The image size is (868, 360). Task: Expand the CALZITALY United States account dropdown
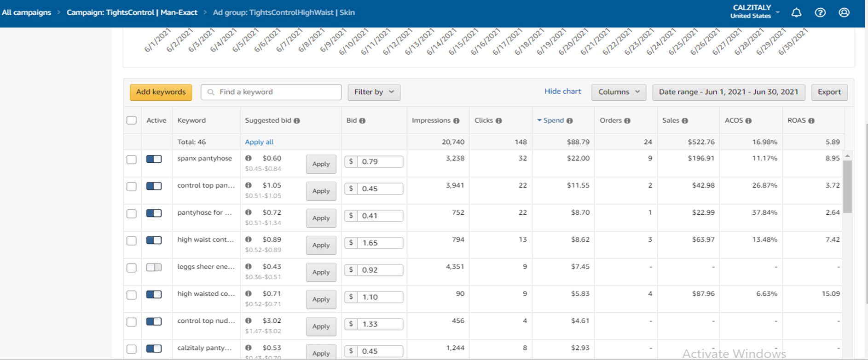coord(755,12)
